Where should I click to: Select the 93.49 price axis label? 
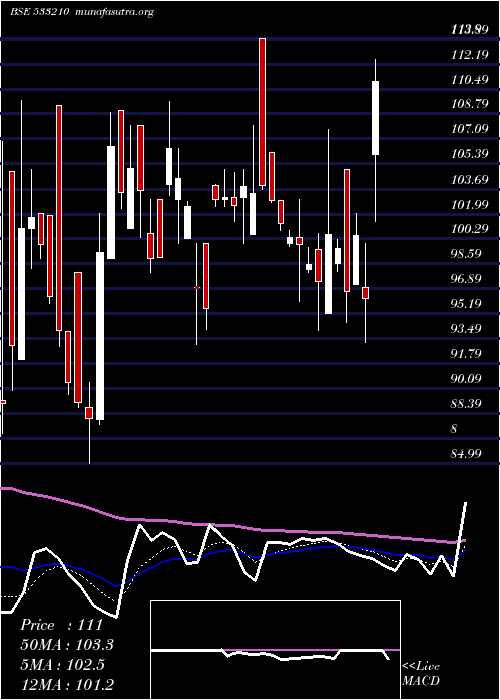466,329
